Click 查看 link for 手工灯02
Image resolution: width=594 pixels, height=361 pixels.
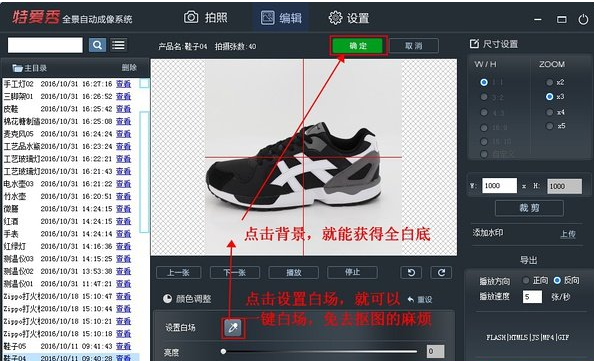pos(123,84)
